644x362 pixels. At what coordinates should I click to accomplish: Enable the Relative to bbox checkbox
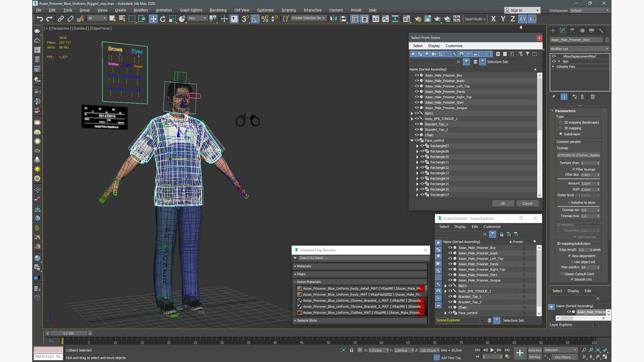(569, 202)
